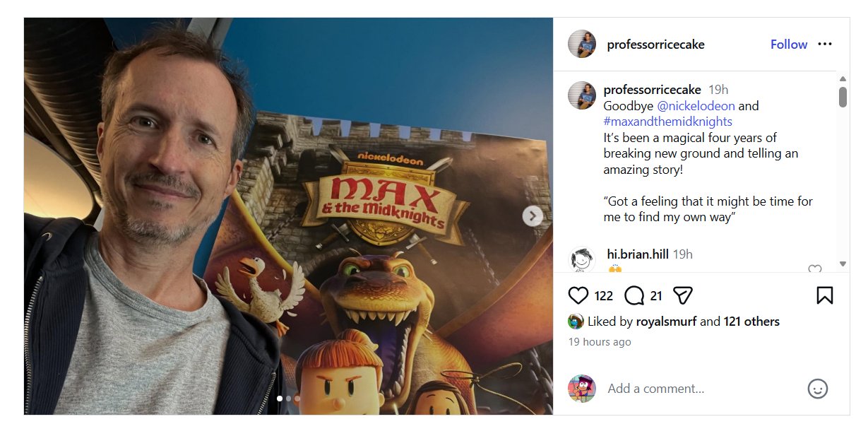Open hi.brian.hill's profile avatar

[582, 259]
